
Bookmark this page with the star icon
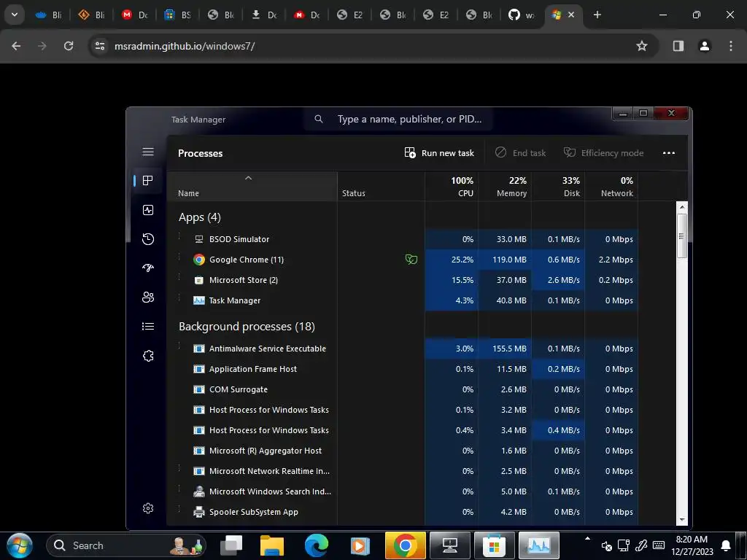click(x=642, y=46)
